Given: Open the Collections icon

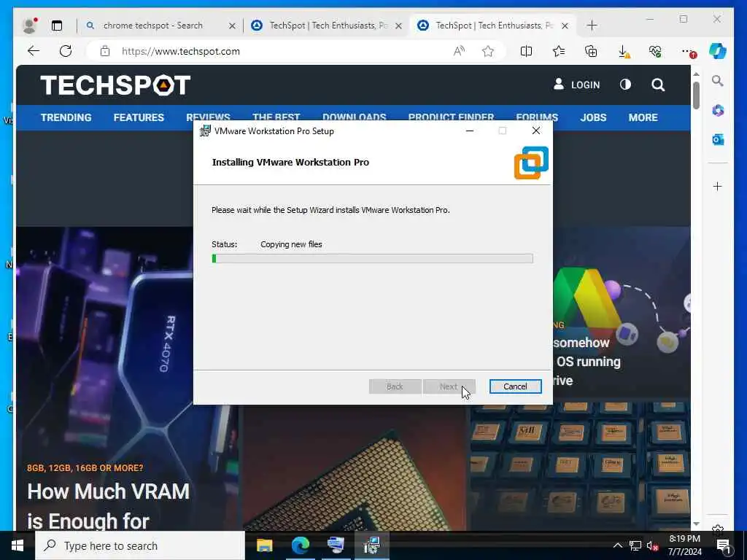Looking at the screenshot, I should [591, 51].
